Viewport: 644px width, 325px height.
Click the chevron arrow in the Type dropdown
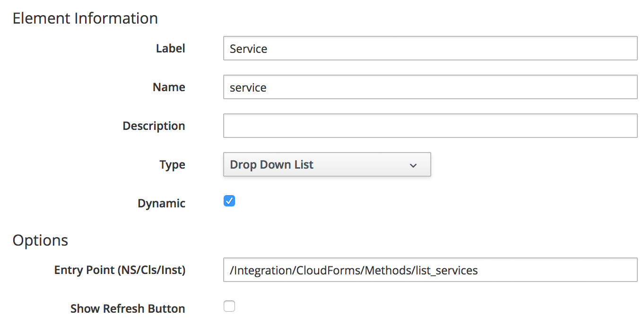click(413, 165)
